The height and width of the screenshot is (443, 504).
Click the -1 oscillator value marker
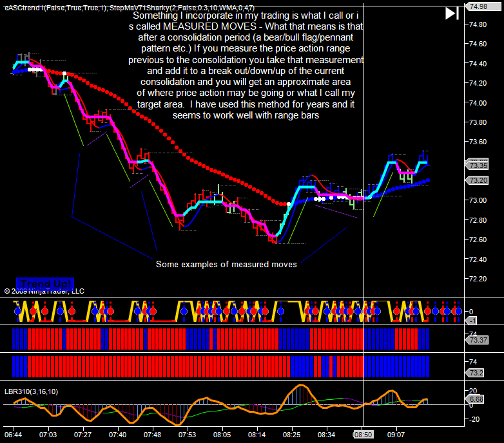click(x=472, y=321)
